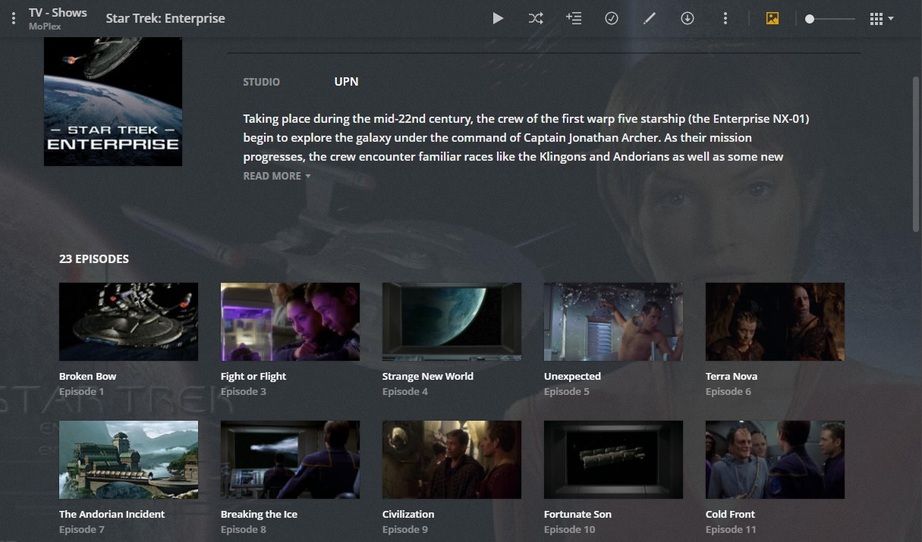Play Star Trek: Enterprise season
This screenshot has width=922, height=542.
pyautogui.click(x=497, y=19)
